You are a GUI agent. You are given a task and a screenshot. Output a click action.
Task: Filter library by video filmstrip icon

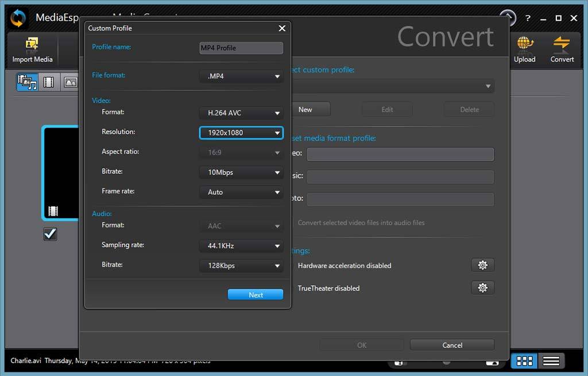[x=49, y=82]
